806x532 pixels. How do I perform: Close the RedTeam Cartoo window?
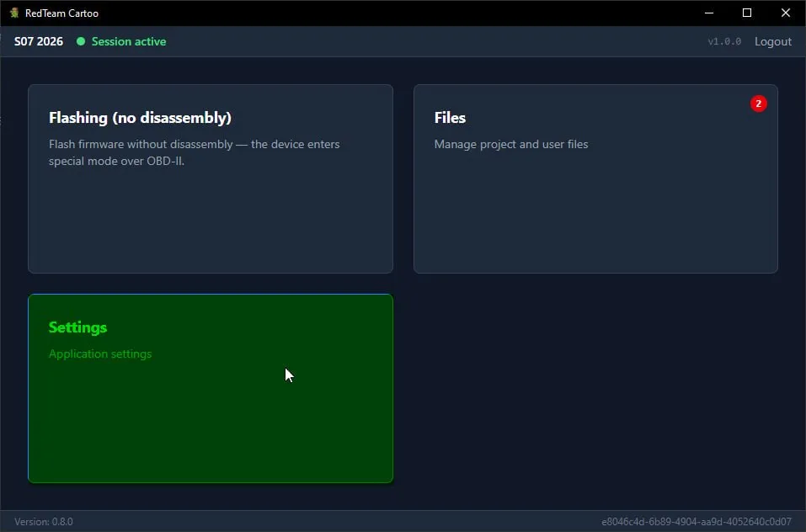pos(786,13)
